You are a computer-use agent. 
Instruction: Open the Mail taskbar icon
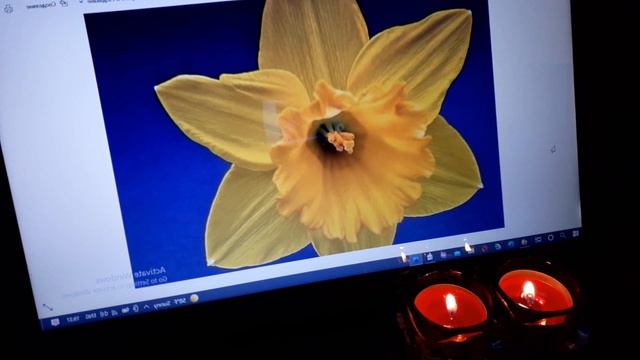(457, 253)
